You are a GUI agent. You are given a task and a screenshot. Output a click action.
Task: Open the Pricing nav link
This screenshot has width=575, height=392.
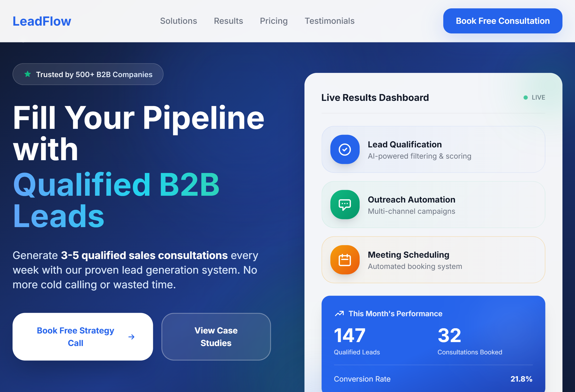pyautogui.click(x=274, y=21)
